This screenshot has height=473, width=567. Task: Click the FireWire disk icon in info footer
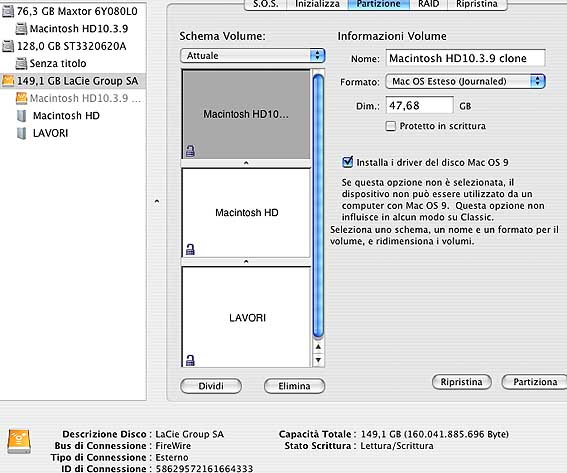click(x=19, y=442)
